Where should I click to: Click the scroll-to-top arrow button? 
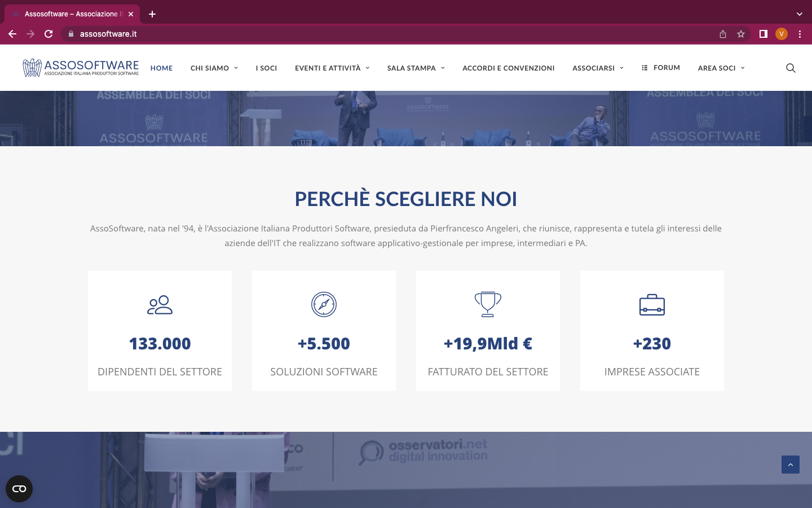coord(790,465)
